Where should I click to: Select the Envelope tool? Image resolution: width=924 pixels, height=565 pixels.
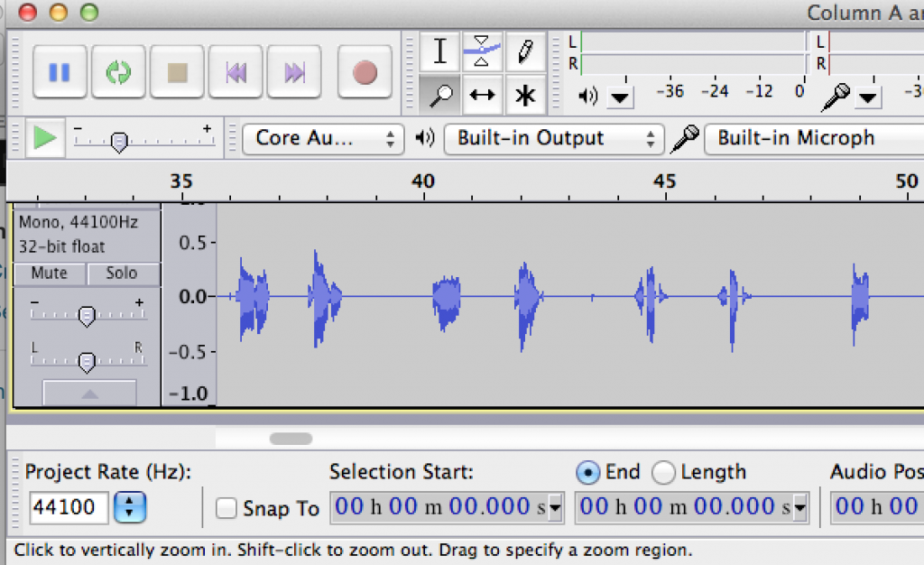(x=482, y=52)
